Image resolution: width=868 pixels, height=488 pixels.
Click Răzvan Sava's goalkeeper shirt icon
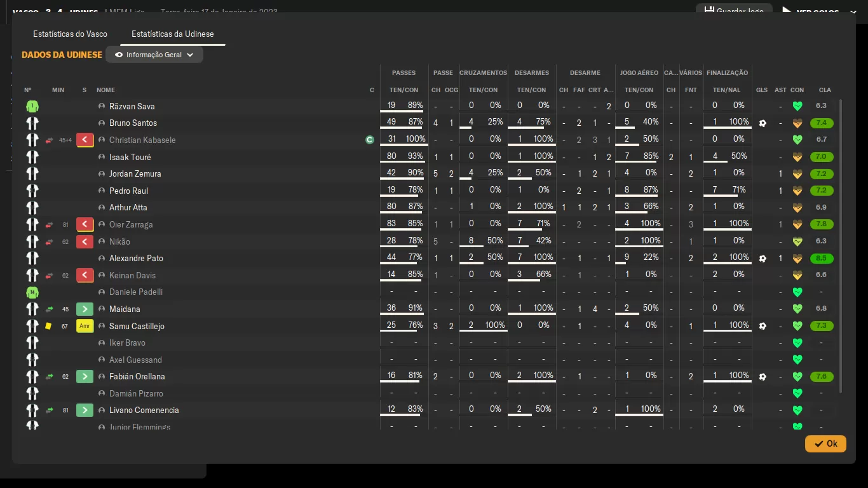point(32,106)
